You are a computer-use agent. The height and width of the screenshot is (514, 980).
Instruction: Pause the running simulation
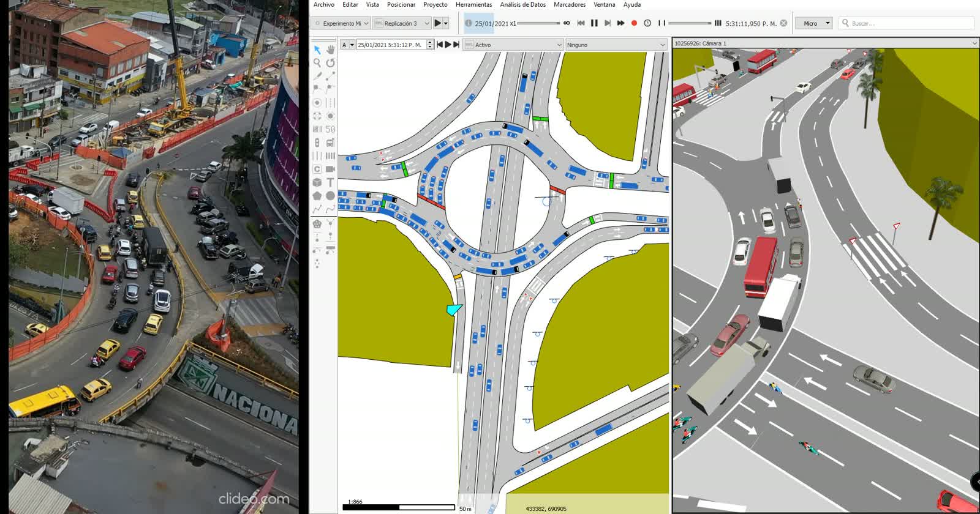[594, 23]
